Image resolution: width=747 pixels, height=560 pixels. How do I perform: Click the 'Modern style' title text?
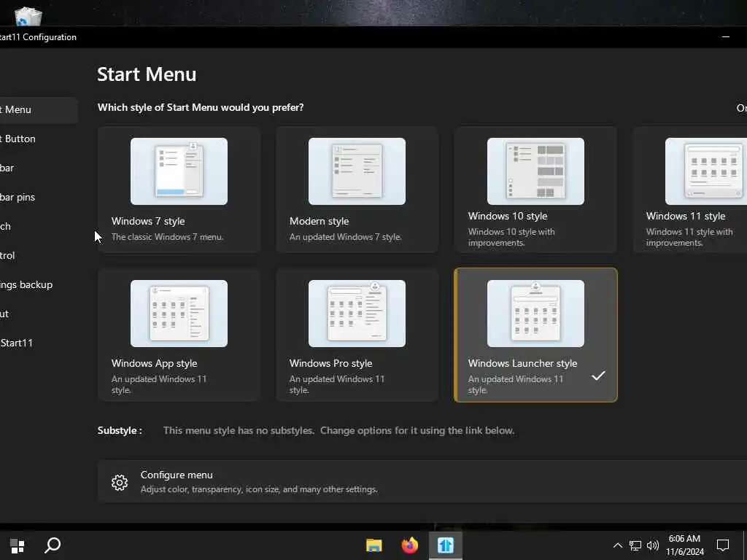pyautogui.click(x=320, y=222)
